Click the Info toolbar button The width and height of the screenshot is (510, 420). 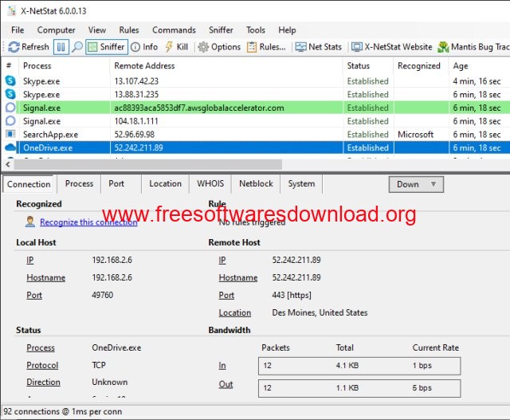tap(144, 47)
